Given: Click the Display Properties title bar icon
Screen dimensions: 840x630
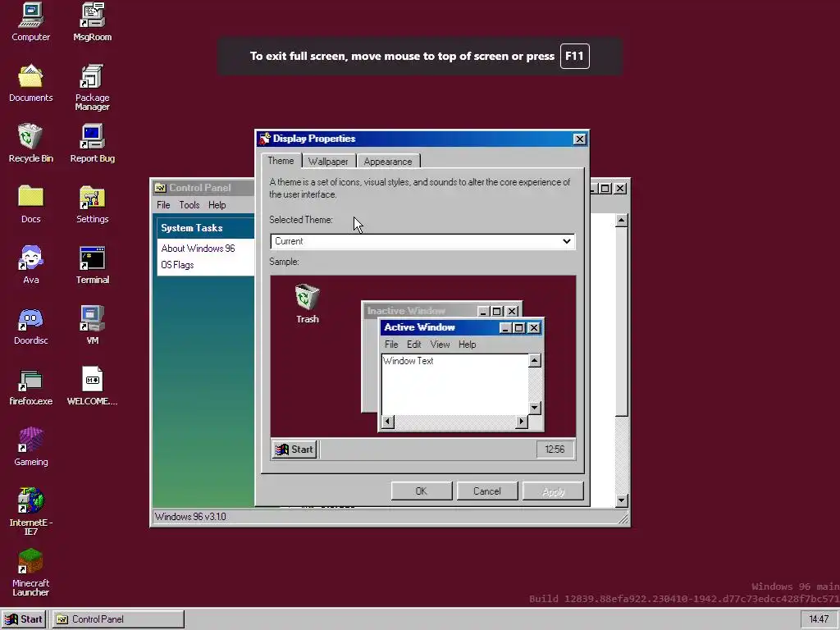Looking at the screenshot, I should tap(264, 139).
